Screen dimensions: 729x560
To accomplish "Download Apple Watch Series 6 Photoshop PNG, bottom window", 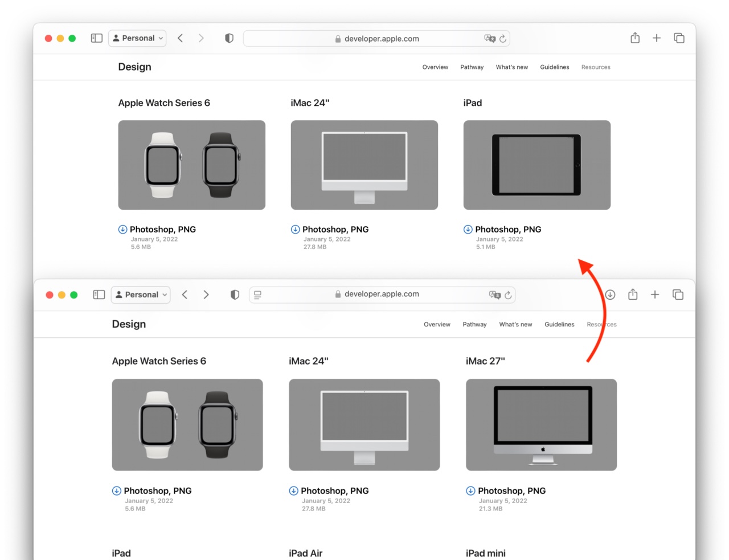I will pos(151,491).
